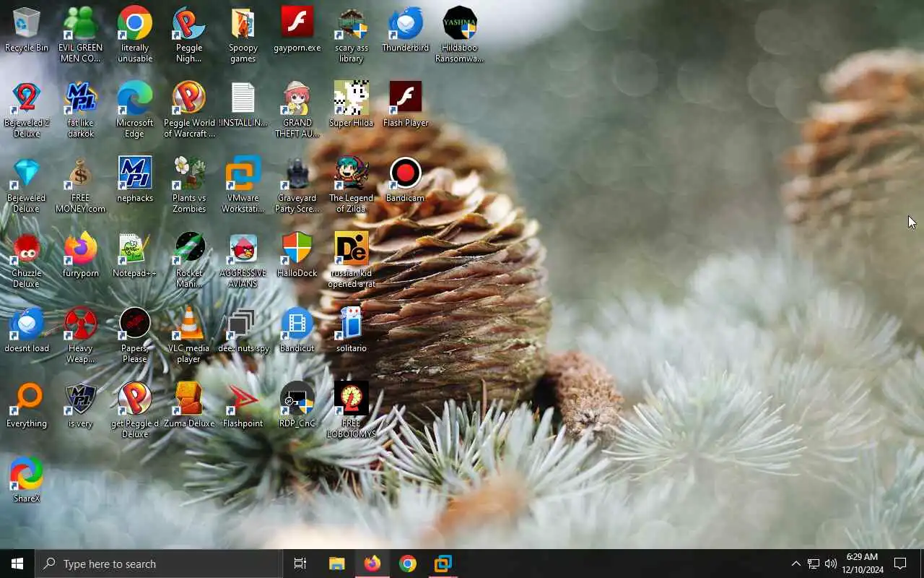Show hidden system tray icons
This screenshot has width=924, height=578.
pyautogui.click(x=796, y=564)
